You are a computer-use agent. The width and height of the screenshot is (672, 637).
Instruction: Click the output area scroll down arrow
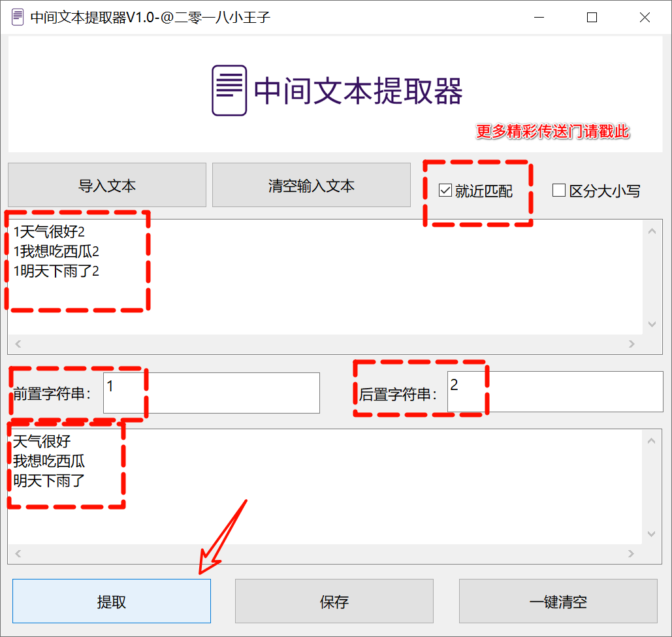pyautogui.click(x=652, y=534)
